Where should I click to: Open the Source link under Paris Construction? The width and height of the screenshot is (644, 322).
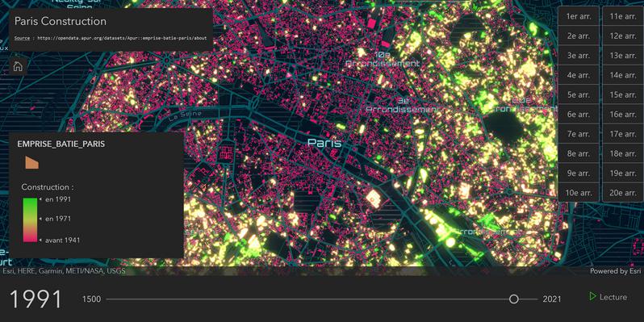click(x=22, y=38)
